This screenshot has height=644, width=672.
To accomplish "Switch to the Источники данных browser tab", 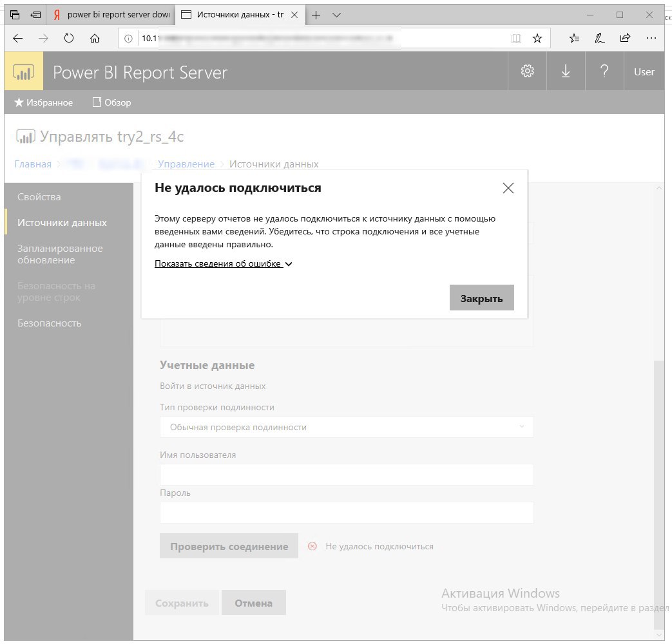I will (x=240, y=15).
